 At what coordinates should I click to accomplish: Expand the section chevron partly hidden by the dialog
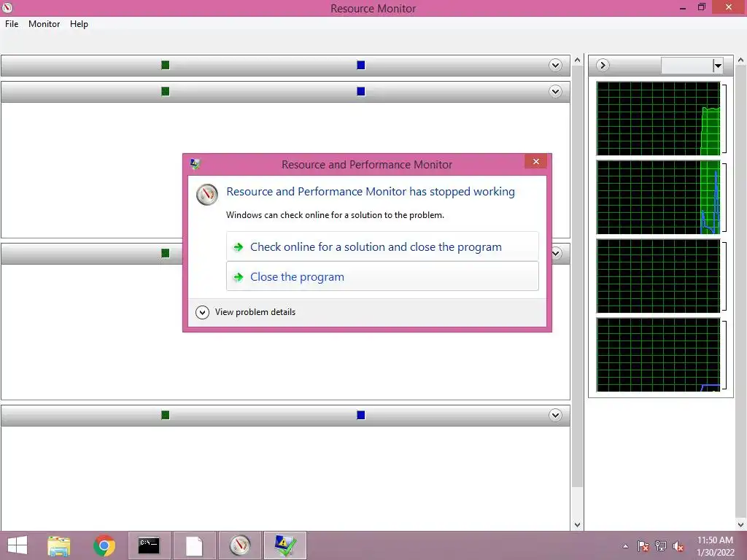pos(557,253)
